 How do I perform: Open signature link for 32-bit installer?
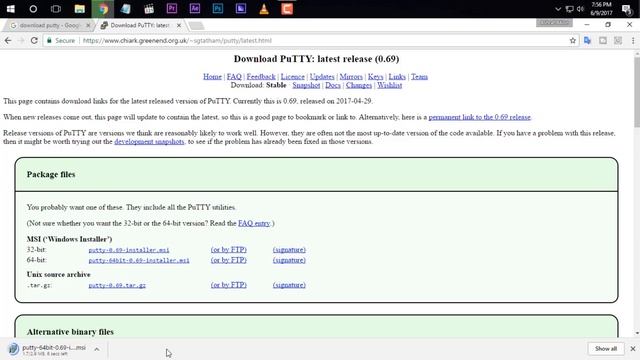point(289,250)
